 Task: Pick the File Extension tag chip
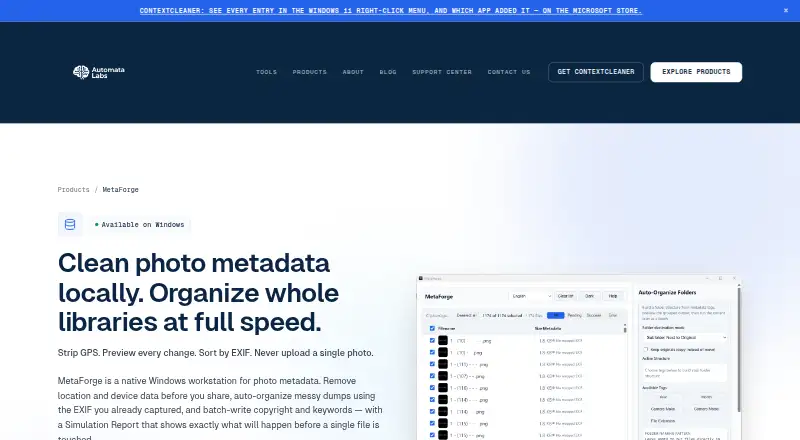663,421
